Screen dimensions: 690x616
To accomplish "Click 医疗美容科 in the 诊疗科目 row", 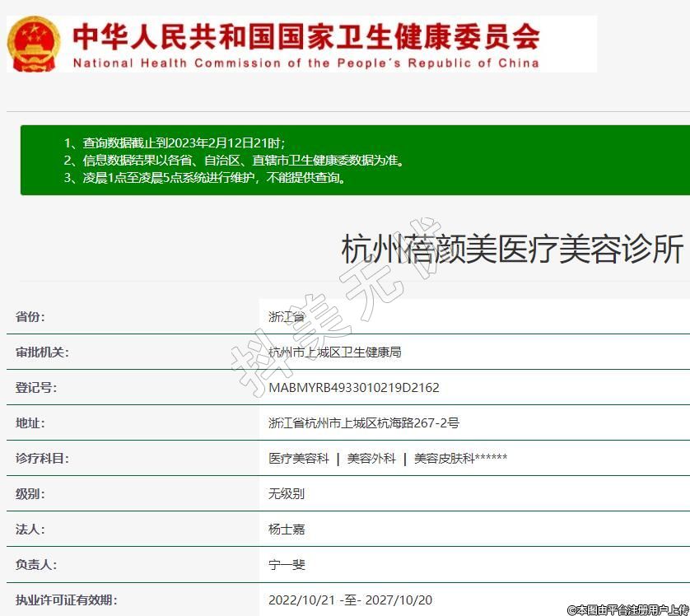I will coord(298,459).
